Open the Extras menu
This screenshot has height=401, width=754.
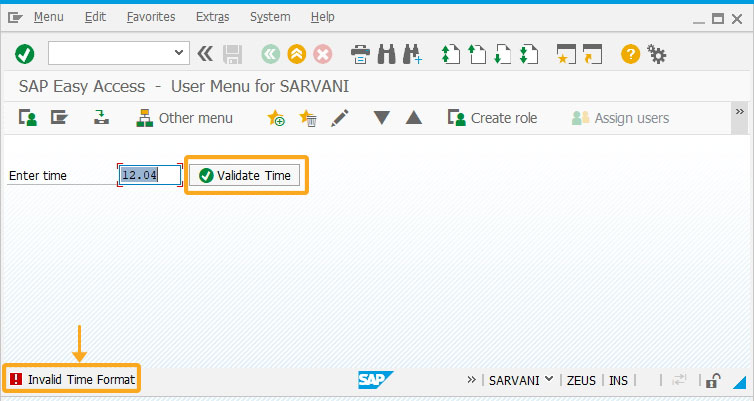click(x=213, y=17)
